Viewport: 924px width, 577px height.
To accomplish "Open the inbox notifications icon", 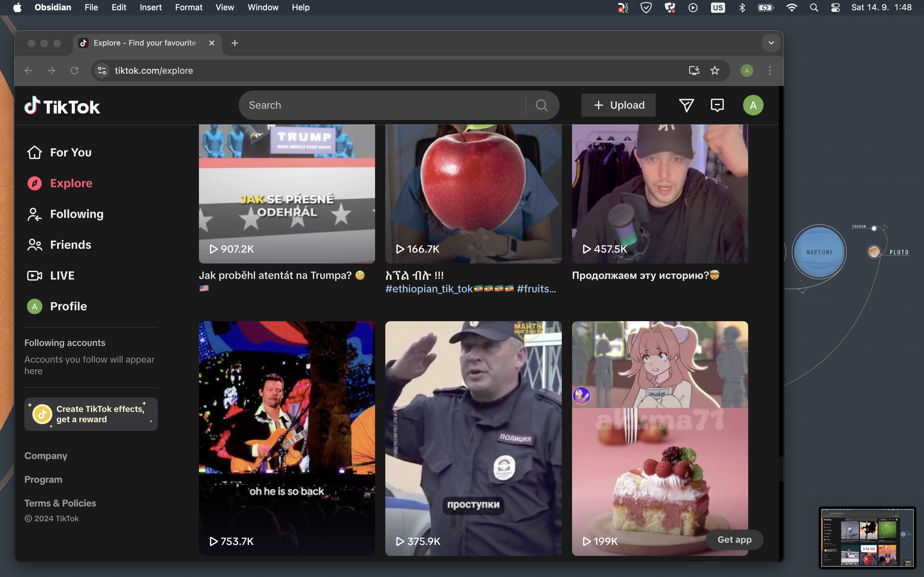I will pyautogui.click(x=717, y=105).
